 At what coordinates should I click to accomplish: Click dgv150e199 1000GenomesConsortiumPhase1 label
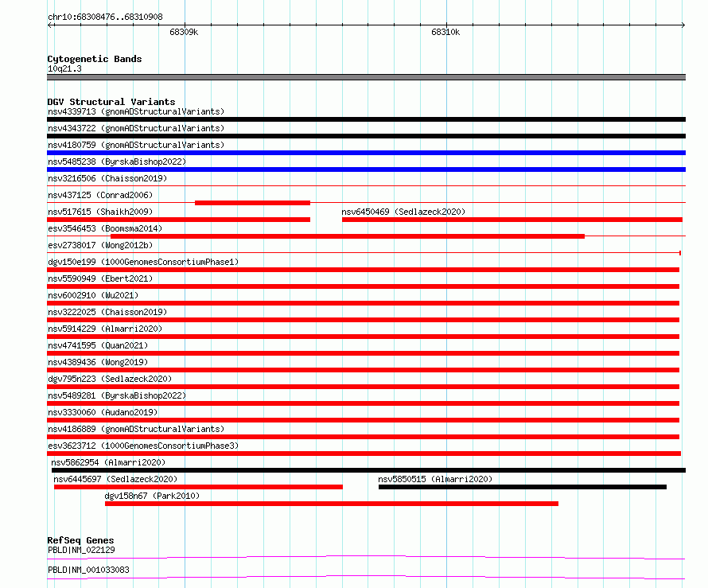click(x=143, y=262)
